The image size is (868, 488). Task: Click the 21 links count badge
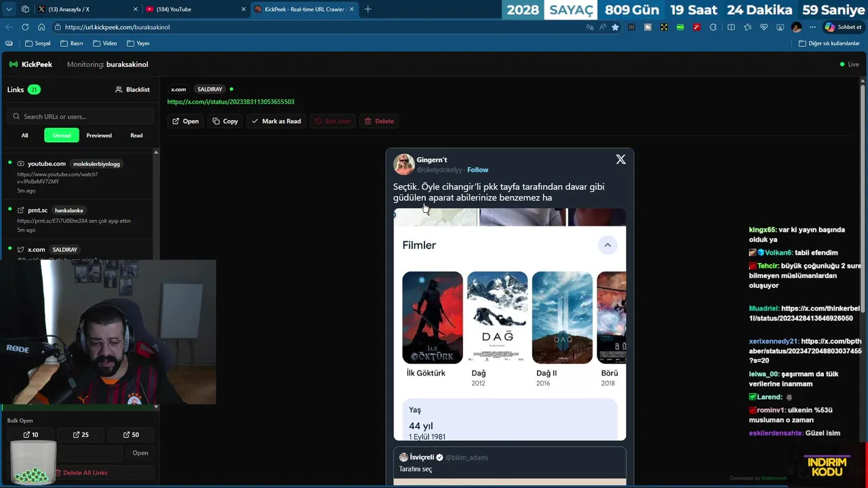pyautogui.click(x=33, y=89)
